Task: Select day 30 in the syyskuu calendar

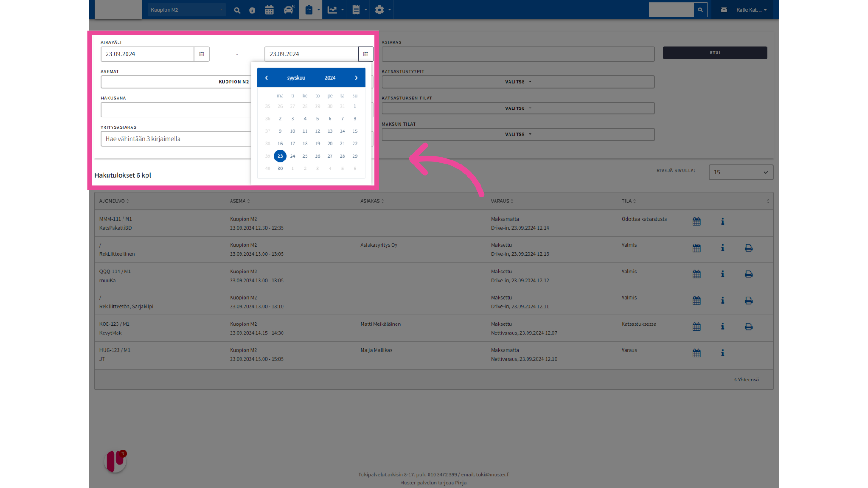Action: [280, 169]
